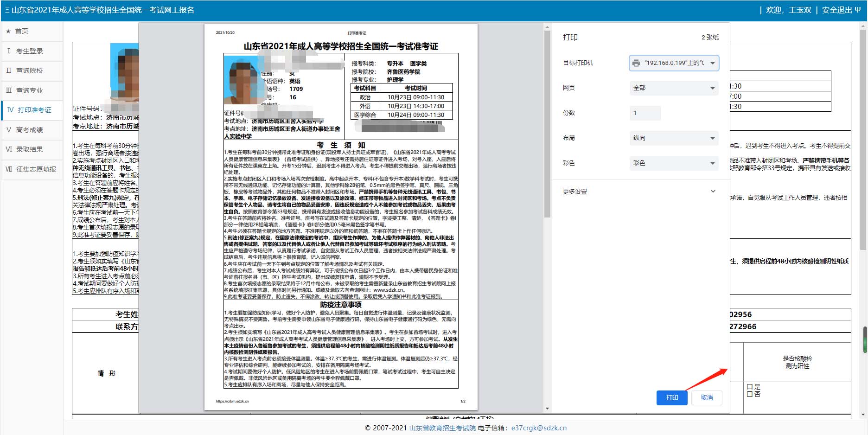Click the 份数 copies input field
868x435 pixels.
645,113
